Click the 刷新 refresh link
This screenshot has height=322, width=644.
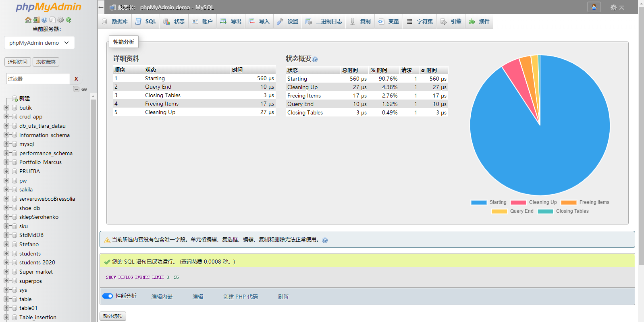[283, 297]
